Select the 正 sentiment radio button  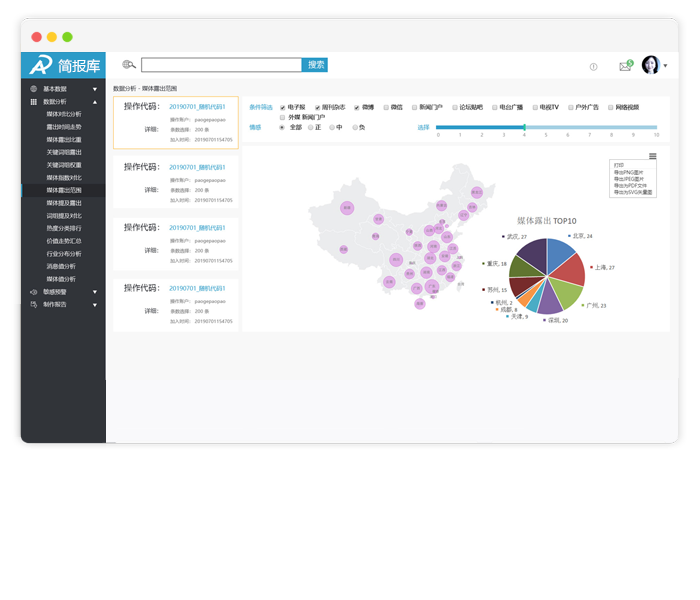310,128
